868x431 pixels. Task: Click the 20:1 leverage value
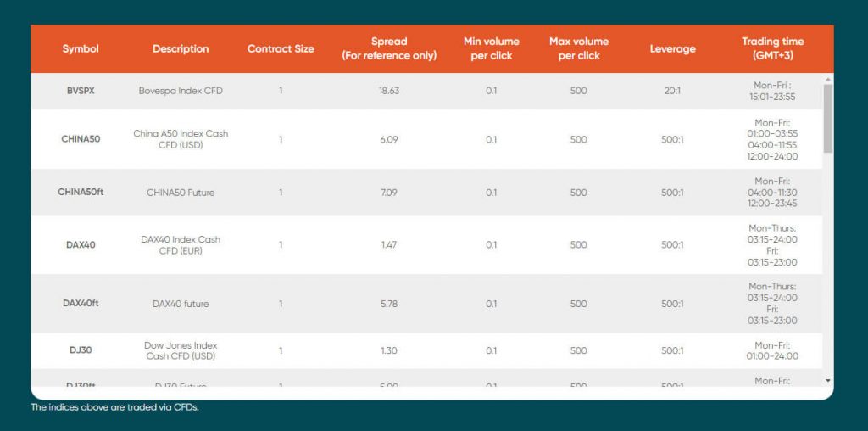(672, 91)
